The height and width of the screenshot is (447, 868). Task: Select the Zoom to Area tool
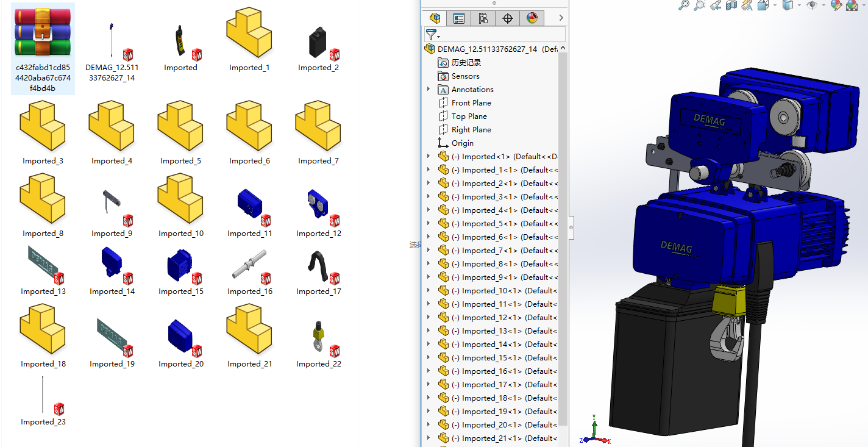[700, 5]
